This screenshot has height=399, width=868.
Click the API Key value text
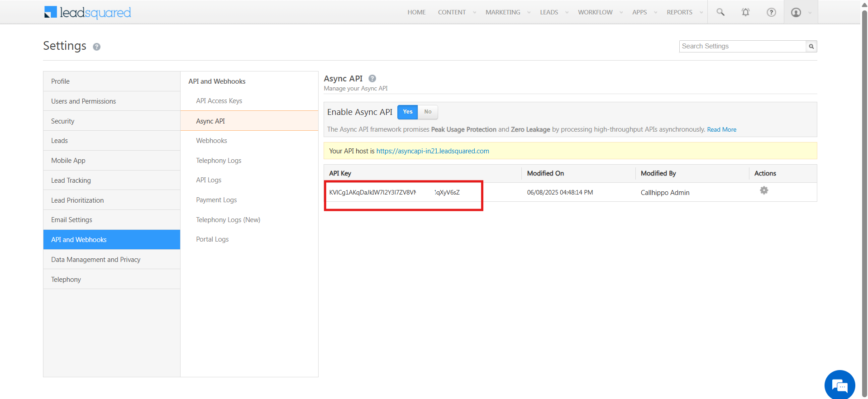394,192
